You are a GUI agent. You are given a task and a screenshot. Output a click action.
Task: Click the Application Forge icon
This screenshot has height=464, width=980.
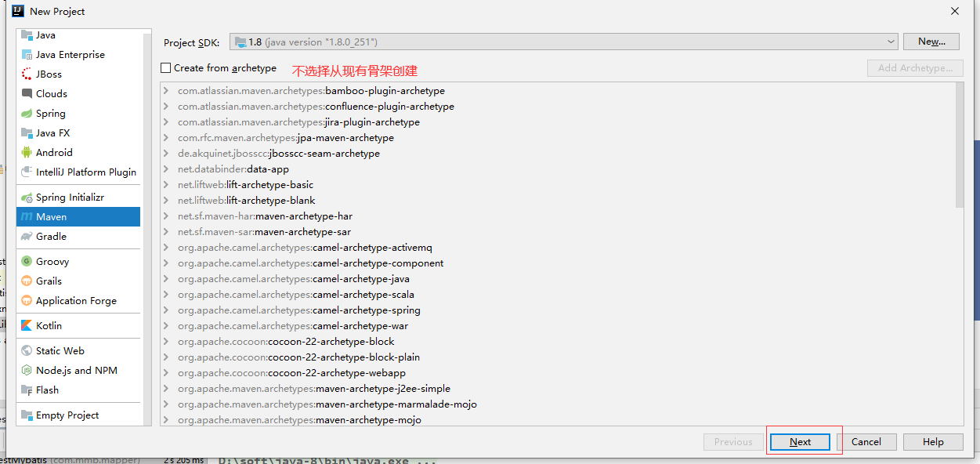point(27,301)
